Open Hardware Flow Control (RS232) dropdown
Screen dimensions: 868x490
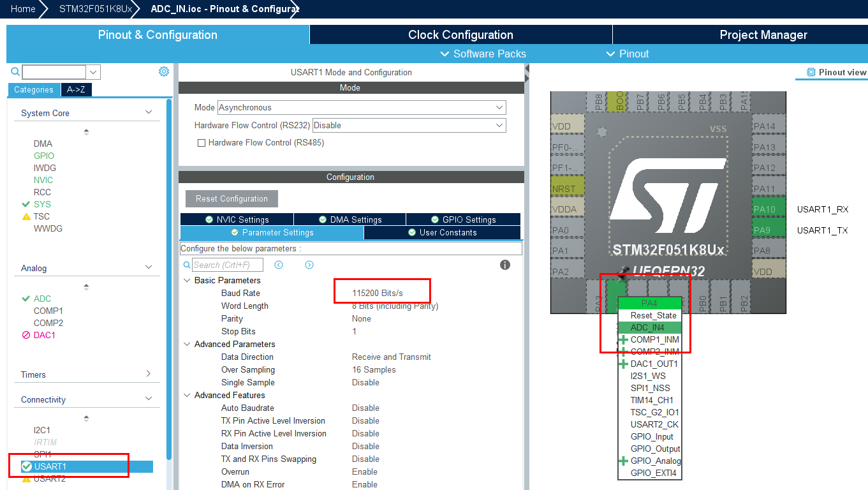click(409, 126)
